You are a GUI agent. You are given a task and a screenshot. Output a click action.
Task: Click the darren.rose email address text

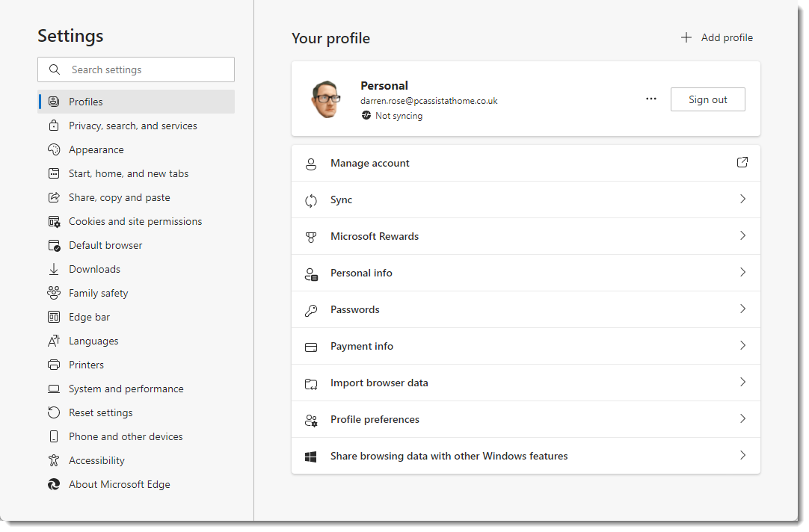(x=428, y=101)
